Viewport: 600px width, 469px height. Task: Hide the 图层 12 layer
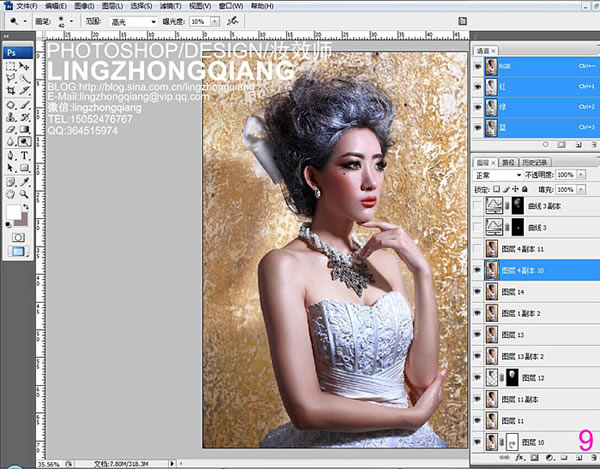click(477, 378)
